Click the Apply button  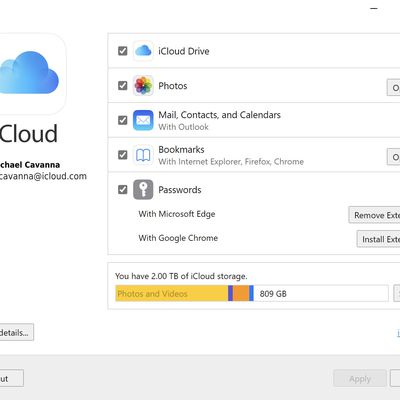360,379
